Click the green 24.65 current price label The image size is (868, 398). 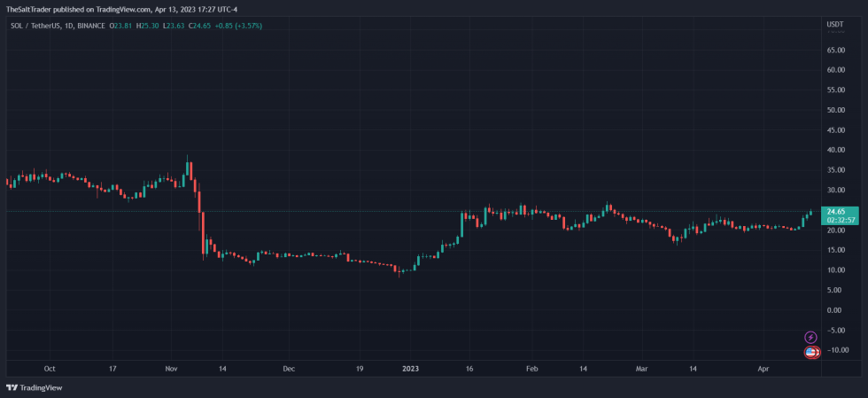tap(833, 211)
